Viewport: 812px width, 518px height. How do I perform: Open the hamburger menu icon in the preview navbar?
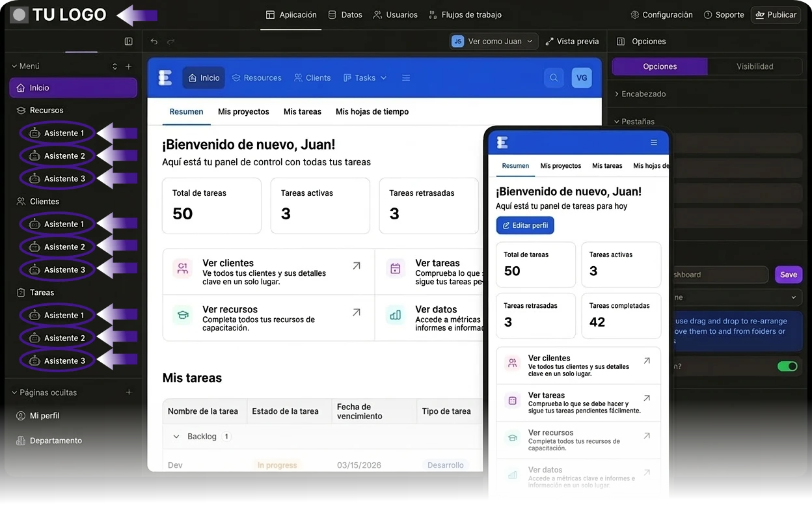tap(406, 77)
